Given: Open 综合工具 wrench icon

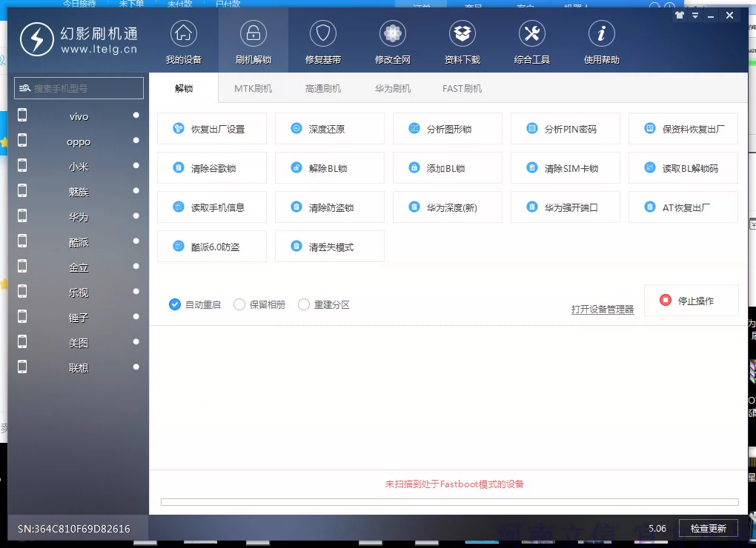Looking at the screenshot, I should 531,33.
